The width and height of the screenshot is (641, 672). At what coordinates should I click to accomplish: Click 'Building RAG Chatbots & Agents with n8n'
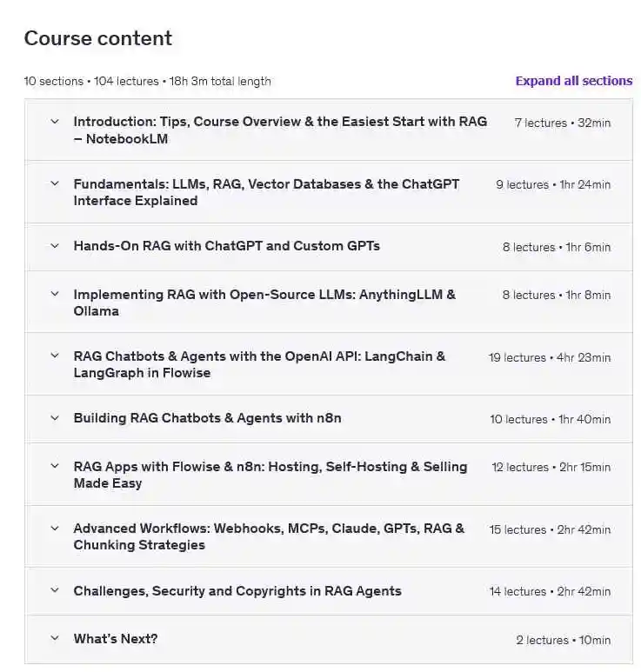coord(207,418)
